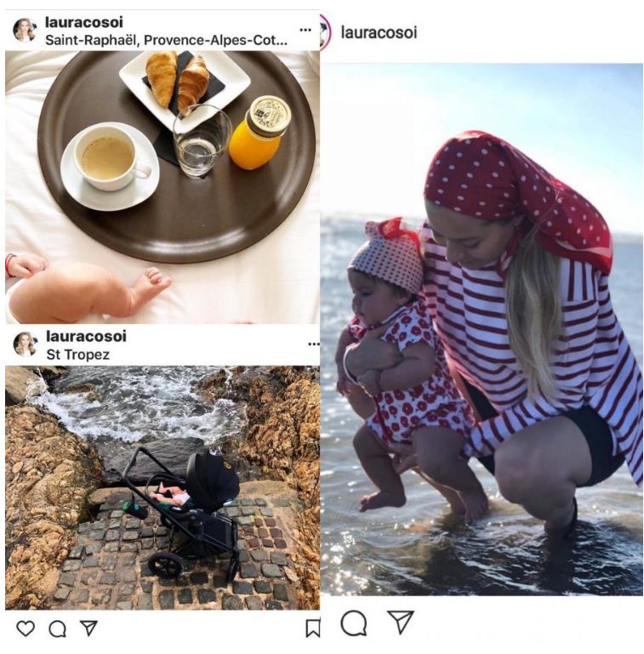Share the beach photo via paper plane
The width and height of the screenshot is (644, 654).
(401, 622)
